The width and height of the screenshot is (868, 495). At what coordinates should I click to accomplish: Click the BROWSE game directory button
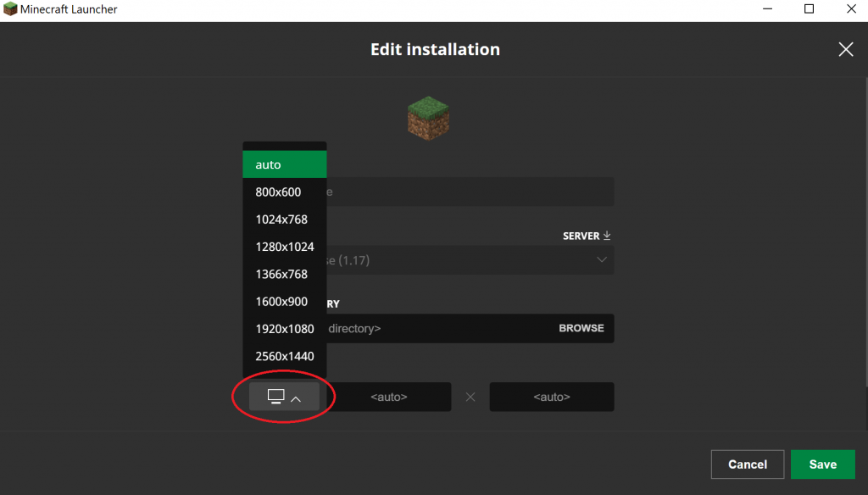(581, 328)
